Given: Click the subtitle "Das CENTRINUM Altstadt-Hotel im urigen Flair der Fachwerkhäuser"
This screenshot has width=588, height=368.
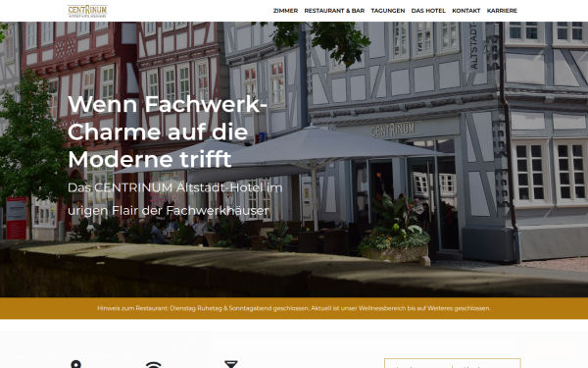Looking at the screenshot, I should [x=174, y=199].
